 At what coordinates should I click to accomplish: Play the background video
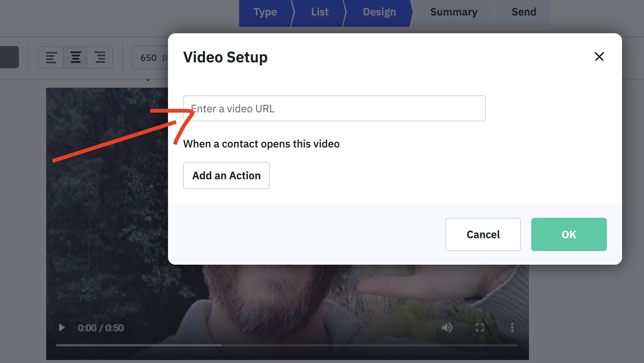pos(62,327)
